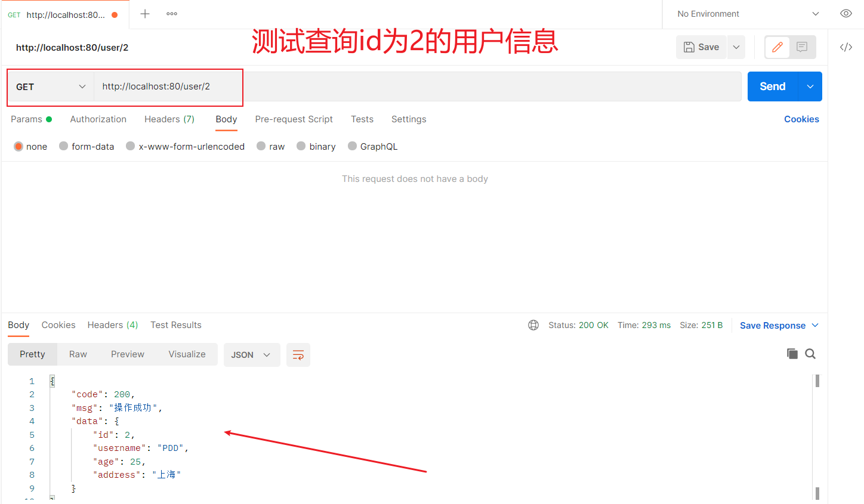
Task: Copy response body with copy icon
Action: click(792, 354)
